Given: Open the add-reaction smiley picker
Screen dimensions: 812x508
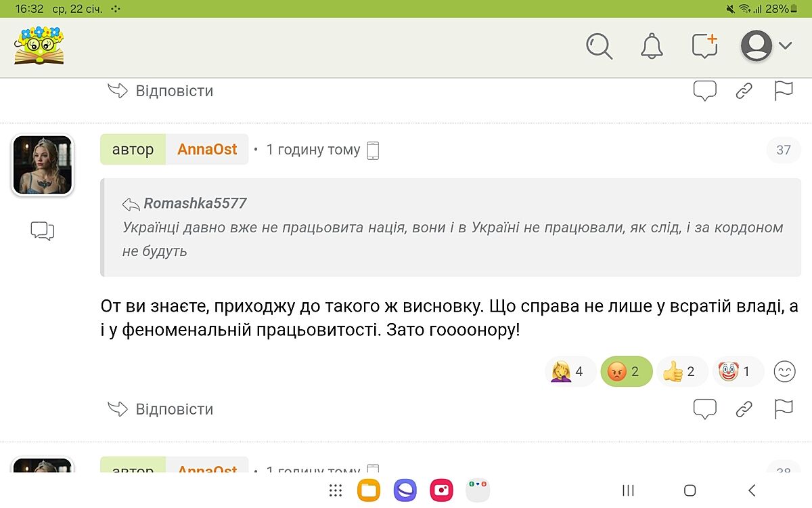Looking at the screenshot, I should click(x=784, y=371).
